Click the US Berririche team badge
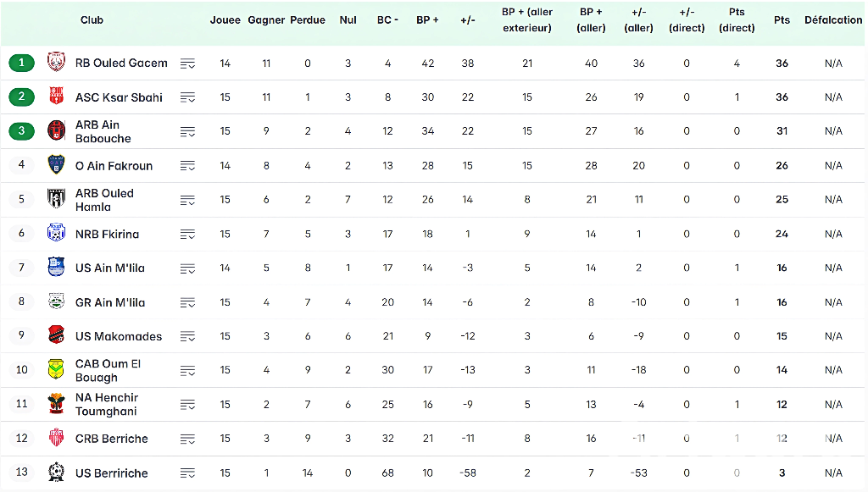Viewport: 868px width, 492px height. tap(56, 473)
